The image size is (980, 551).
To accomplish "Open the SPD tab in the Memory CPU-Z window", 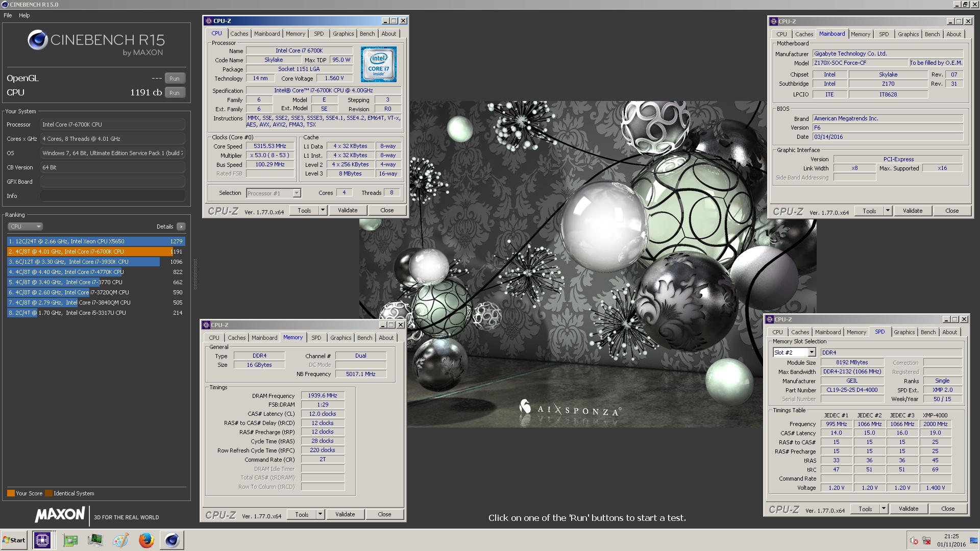I will click(316, 338).
